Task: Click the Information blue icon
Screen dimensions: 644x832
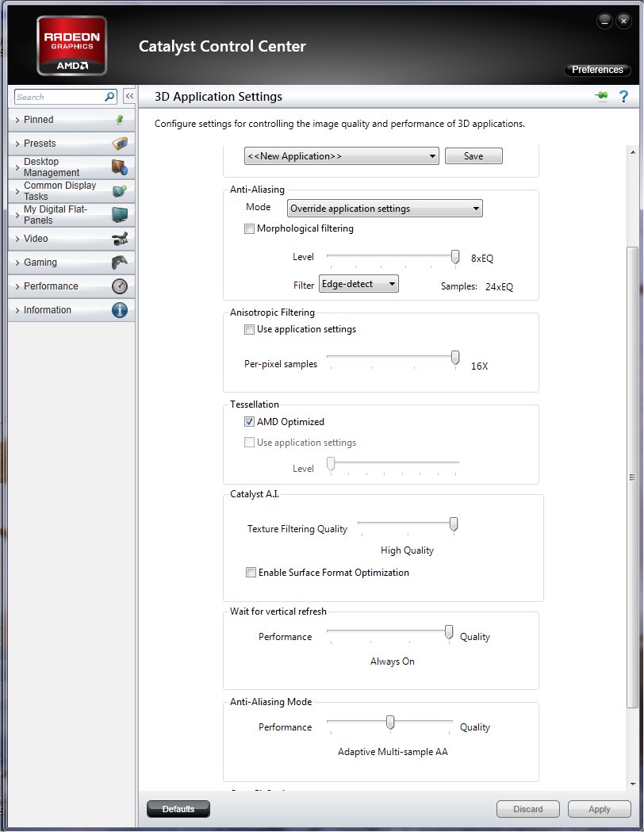Action: [x=120, y=310]
